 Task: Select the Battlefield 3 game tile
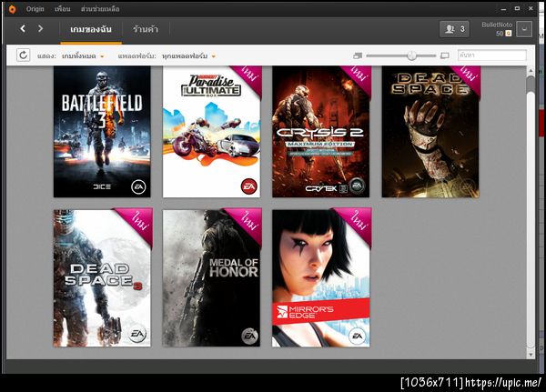coord(102,132)
